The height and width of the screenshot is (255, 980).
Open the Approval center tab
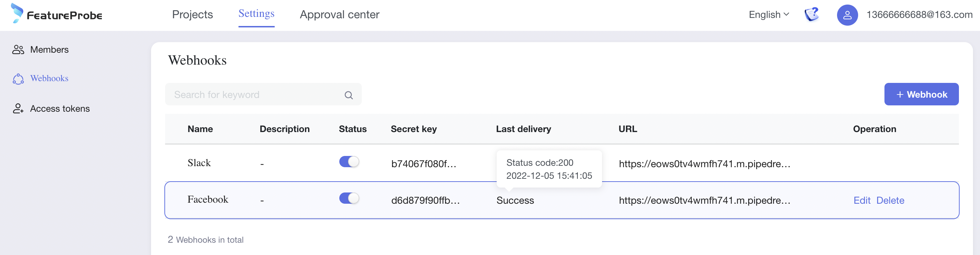[339, 14]
